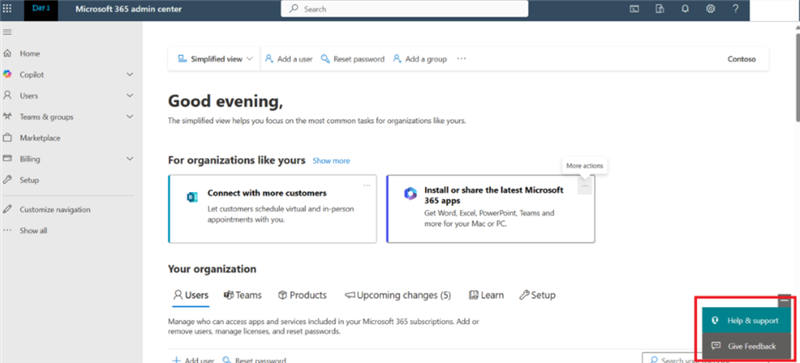Image resolution: width=800 pixels, height=363 pixels.
Task: Click the help question mark icon
Action: [735, 9]
